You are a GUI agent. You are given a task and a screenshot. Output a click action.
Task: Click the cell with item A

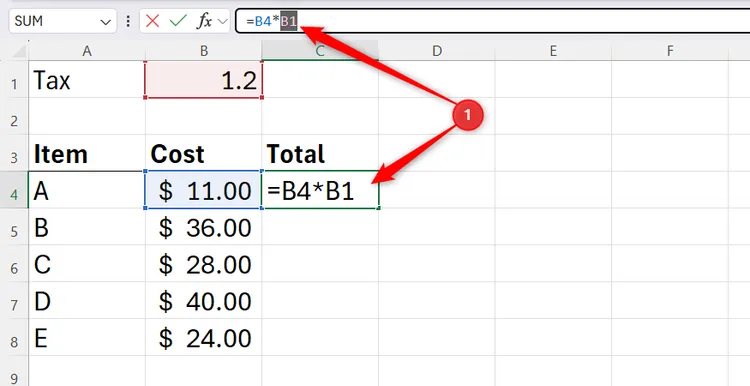click(87, 190)
